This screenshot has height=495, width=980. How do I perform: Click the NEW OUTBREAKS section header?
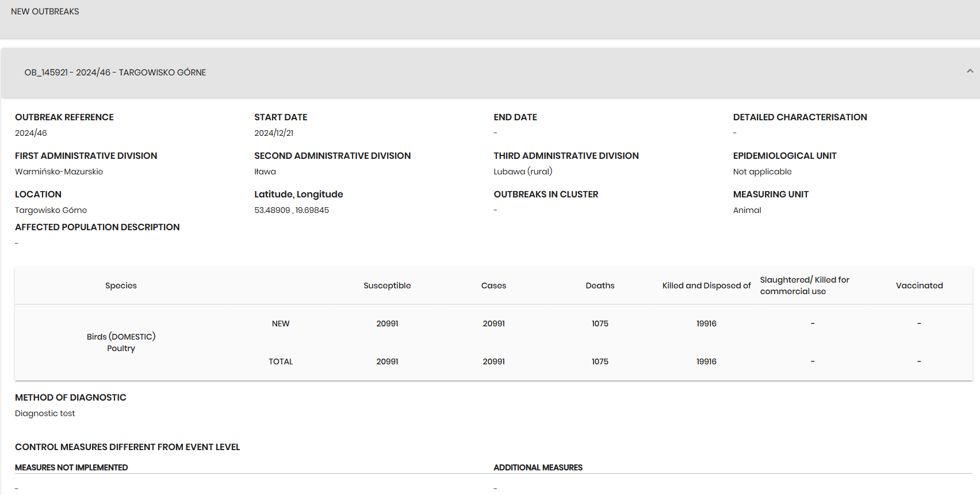[x=45, y=12]
